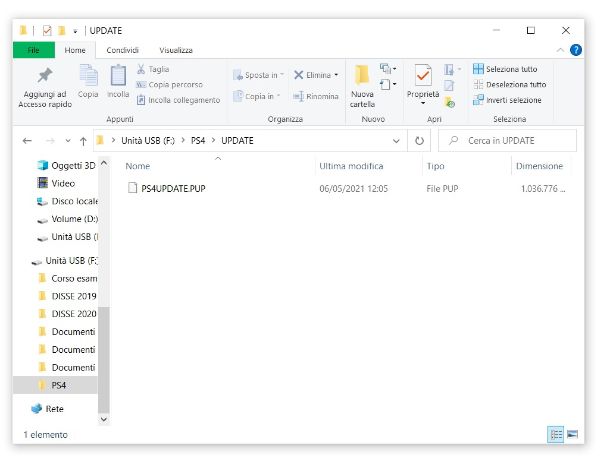Screen dimensions: 610x471
Task: Switch to the Visualizza tab
Action: coord(176,50)
